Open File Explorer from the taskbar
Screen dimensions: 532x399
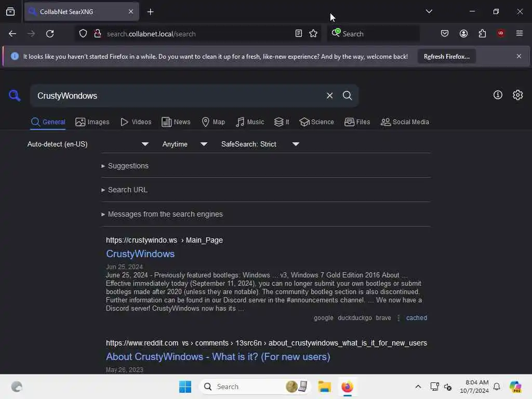click(324, 387)
